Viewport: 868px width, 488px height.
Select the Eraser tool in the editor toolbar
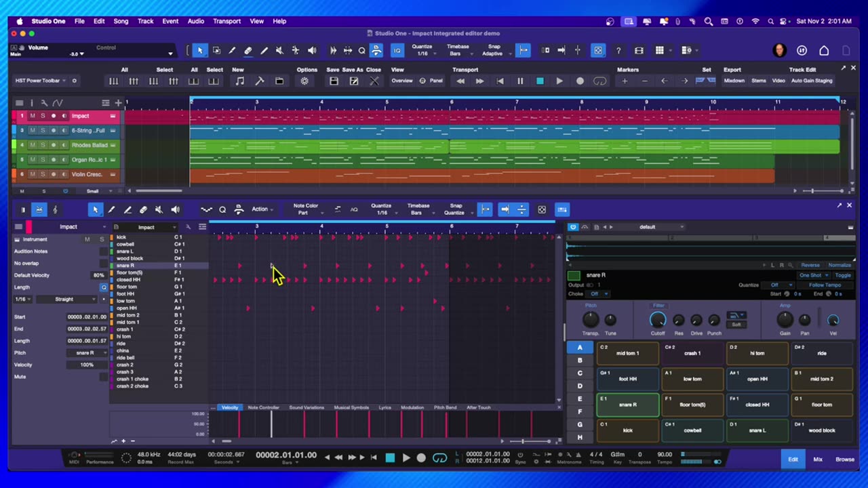143,209
